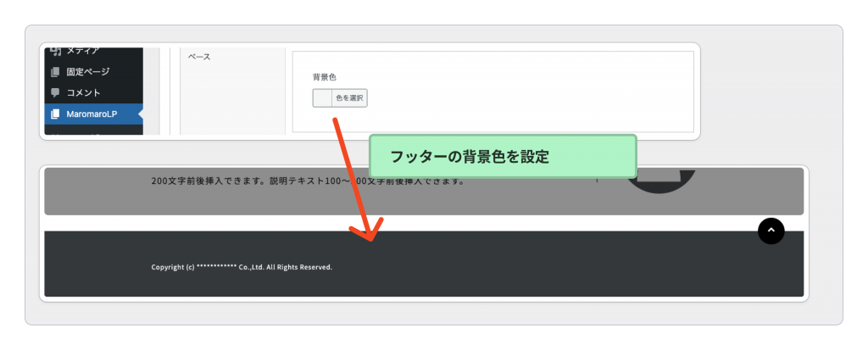Viewport: 868px width, 350px height.
Task: Click the 色を選択 button
Action: (349, 98)
